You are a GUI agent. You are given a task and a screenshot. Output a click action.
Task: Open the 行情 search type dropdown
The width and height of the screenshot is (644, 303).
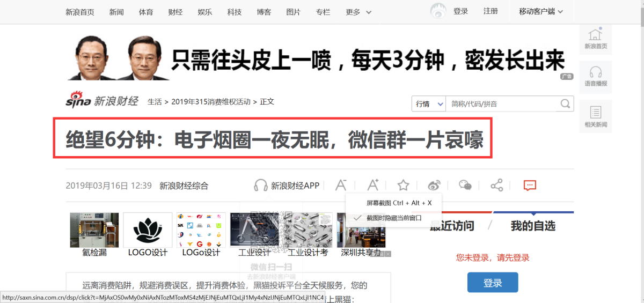(429, 104)
